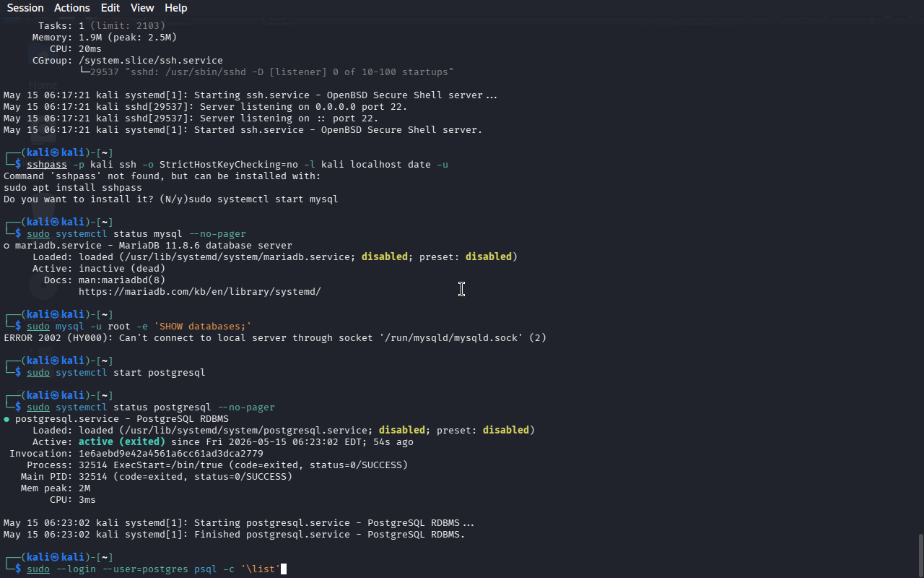This screenshot has height=578, width=924.
Task: Open the mariadb.com systemd documentation URL
Action: click(x=200, y=292)
